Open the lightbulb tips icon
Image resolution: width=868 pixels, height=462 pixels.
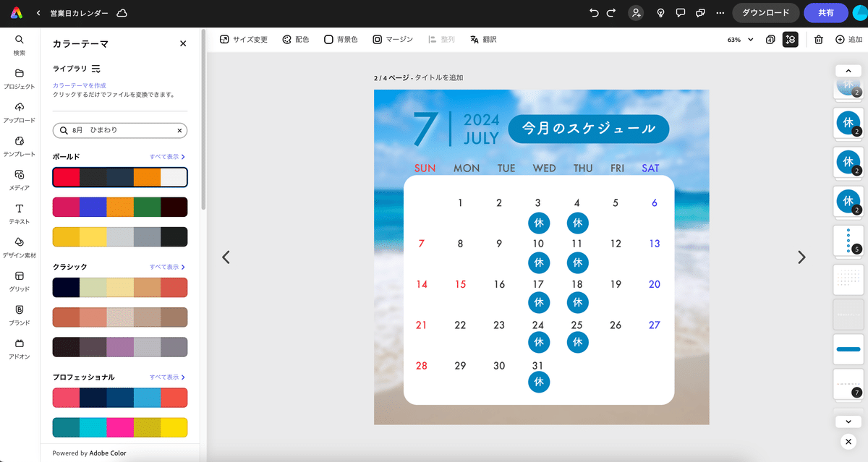coord(660,13)
